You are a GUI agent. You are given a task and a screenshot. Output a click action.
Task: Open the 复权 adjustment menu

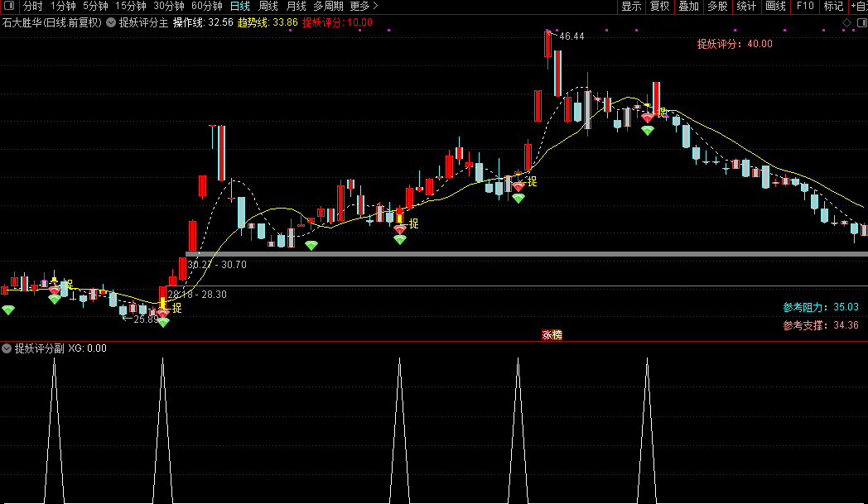click(660, 6)
